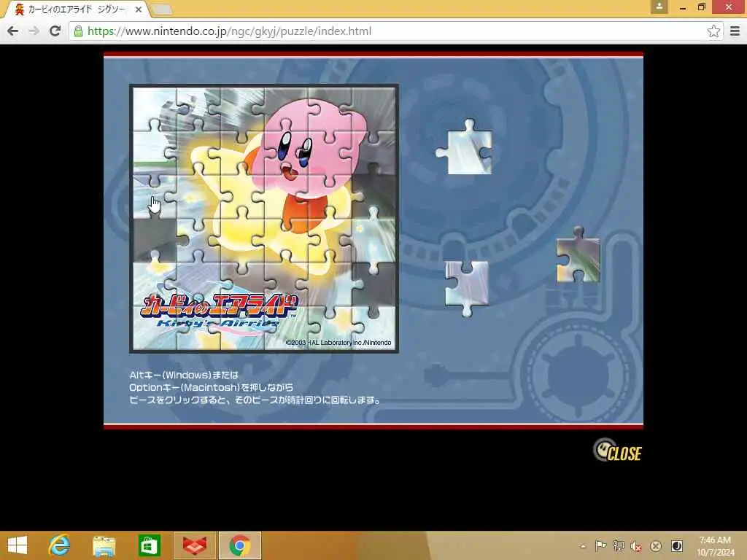Image resolution: width=747 pixels, height=560 pixels.
Task: Click the network tray icon
Action: 619,545
